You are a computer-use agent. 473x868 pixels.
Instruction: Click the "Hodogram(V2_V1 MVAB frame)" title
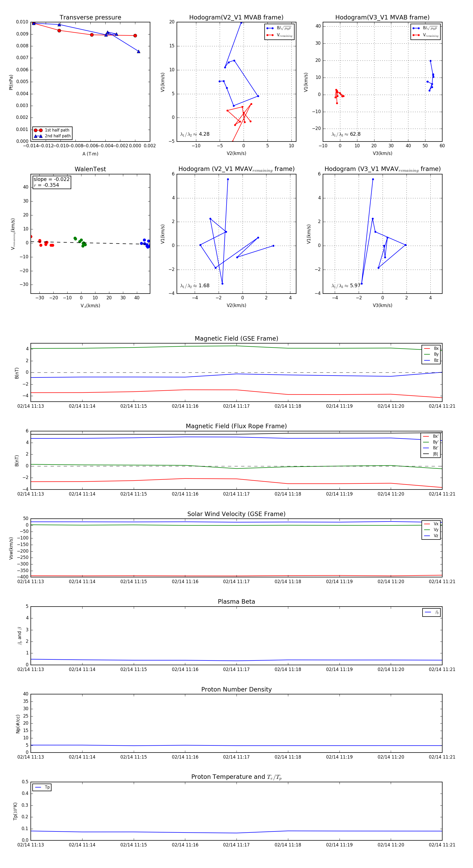pos(236,17)
